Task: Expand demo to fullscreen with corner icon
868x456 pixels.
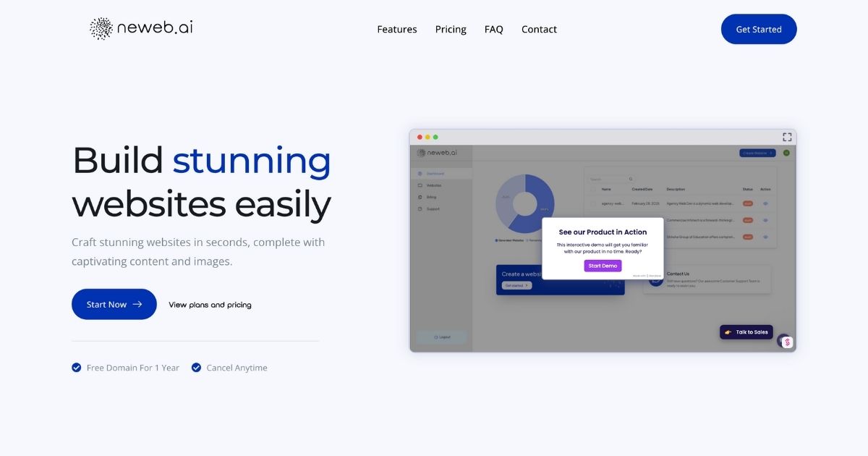Action: [x=787, y=137]
